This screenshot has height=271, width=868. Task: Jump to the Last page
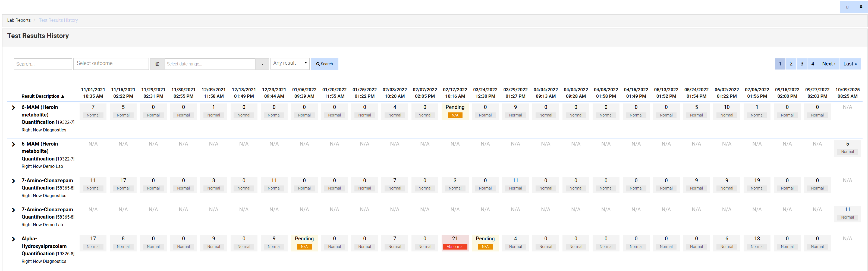click(x=850, y=64)
